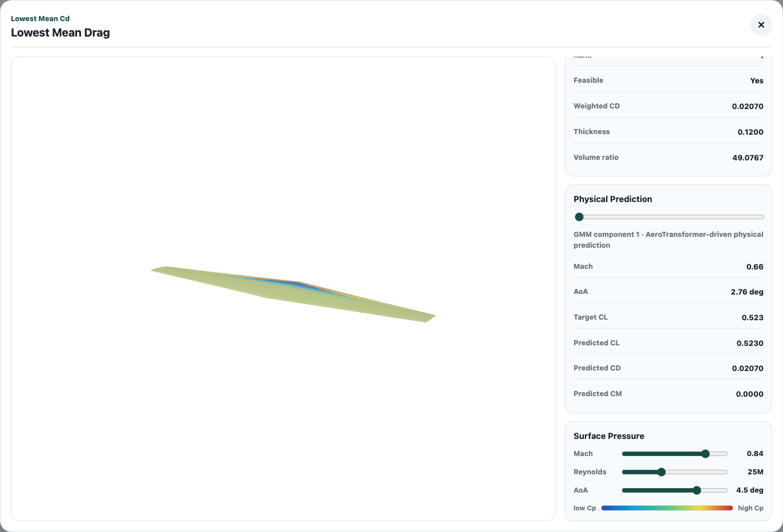Click the Reynolds slider label
The image size is (783, 532).
click(x=590, y=472)
